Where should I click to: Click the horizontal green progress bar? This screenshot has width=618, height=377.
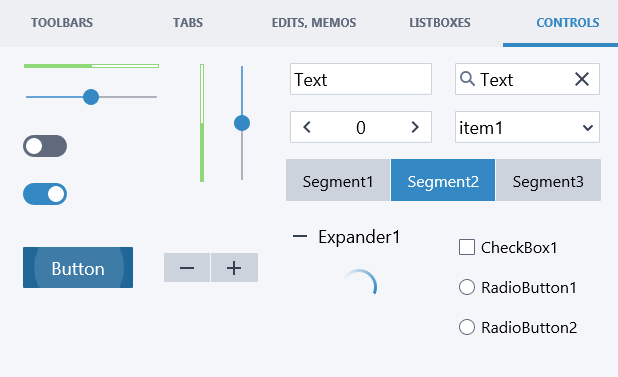(91, 66)
